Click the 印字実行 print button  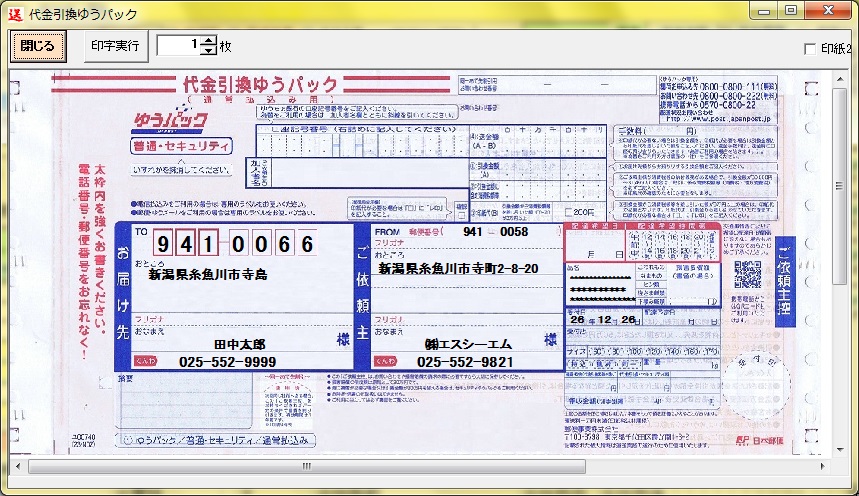[x=115, y=46]
